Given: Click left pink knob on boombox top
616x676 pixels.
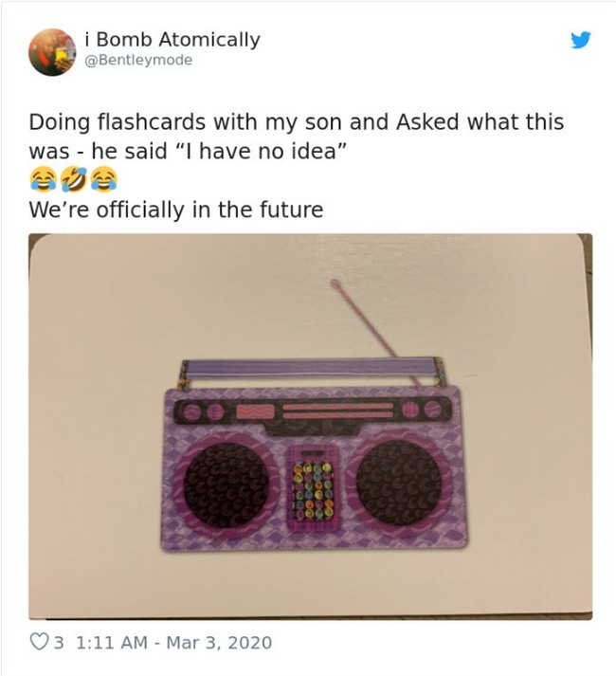Looking at the screenshot, I should (x=191, y=411).
